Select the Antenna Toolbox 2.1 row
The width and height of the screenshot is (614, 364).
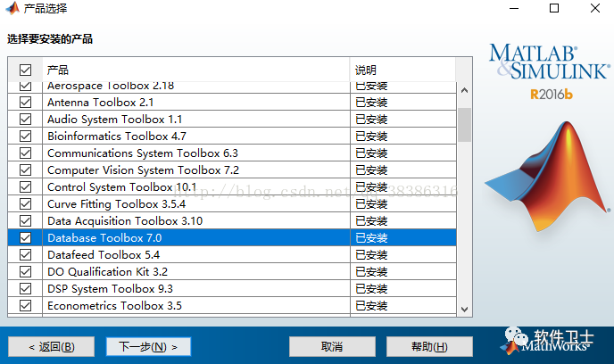point(232,103)
